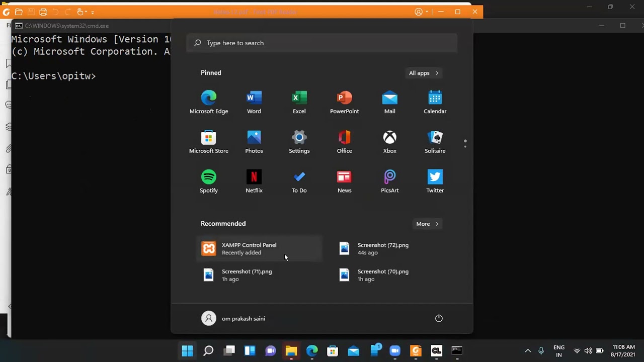Launch Spotify from pinned apps
Image resolution: width=644 pixels, height=362 pixels.
pos(209,182)
